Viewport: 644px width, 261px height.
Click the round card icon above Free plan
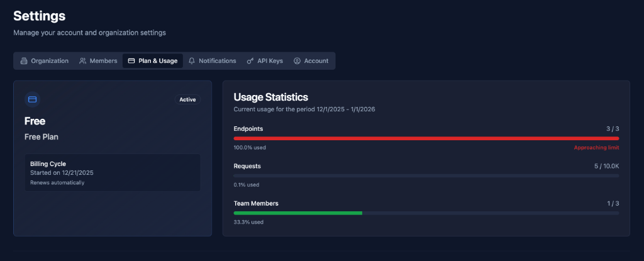[32, 99]
